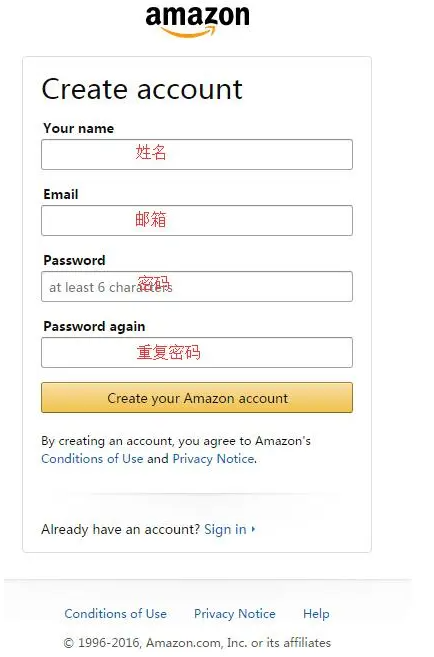Click the Already have an account text
The height and width of the screenshot is (657, 434).
pyautogui.click(x=121, y=530)
